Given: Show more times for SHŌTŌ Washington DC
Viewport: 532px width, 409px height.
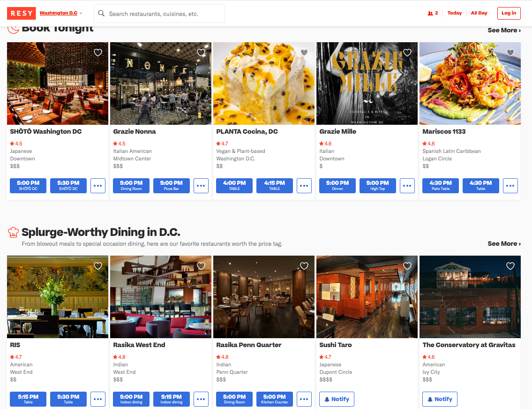Looking at the screenshot, I should pyautogui.click(x=98, y=186).
